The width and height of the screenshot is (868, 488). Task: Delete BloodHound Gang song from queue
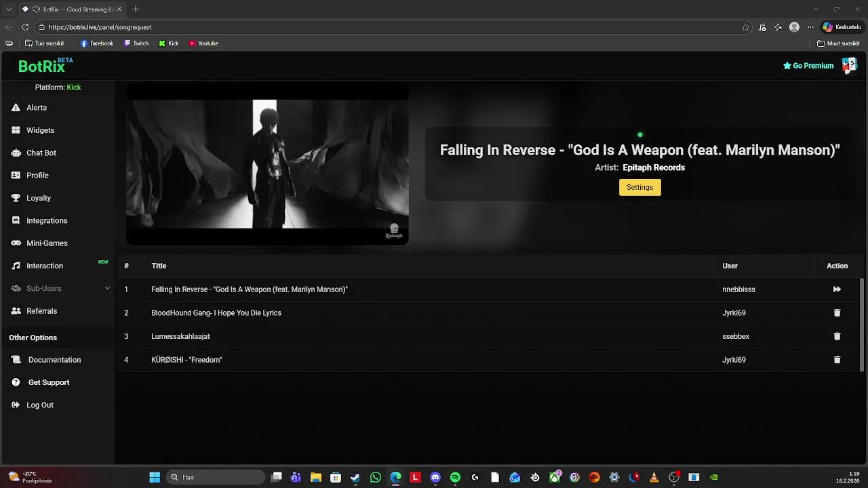point(837,313)
